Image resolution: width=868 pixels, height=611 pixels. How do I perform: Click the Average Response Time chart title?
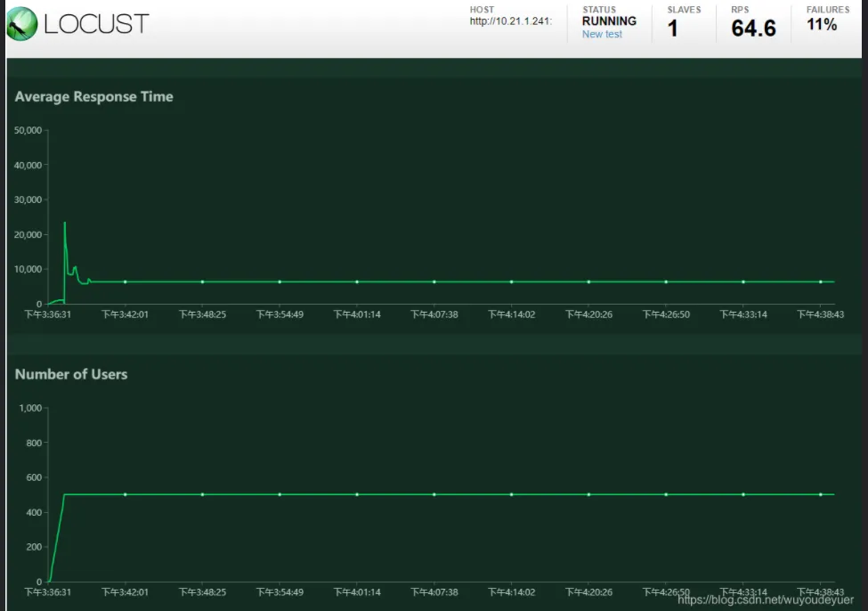point(94,97)
